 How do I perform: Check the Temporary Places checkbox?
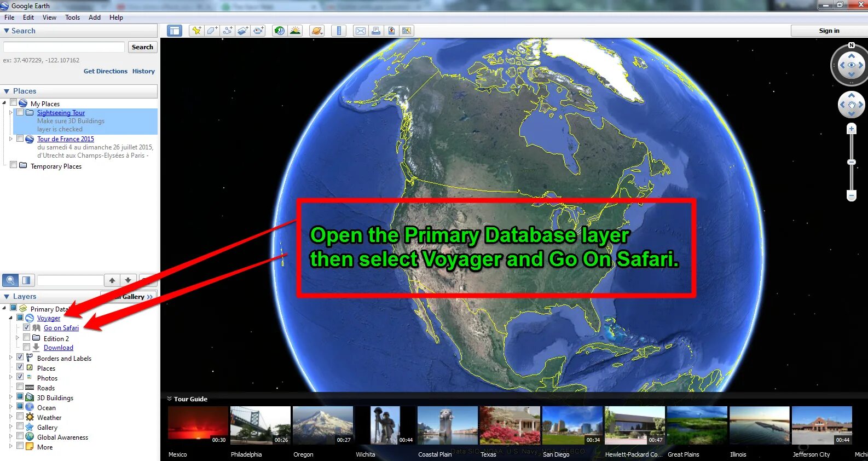coord(13,165)
